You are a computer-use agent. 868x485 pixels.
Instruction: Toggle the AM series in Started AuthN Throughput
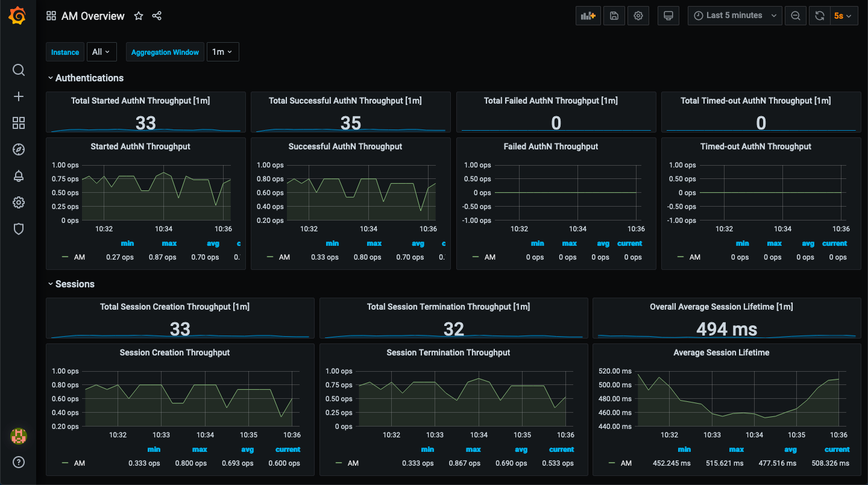pos(78,257)
